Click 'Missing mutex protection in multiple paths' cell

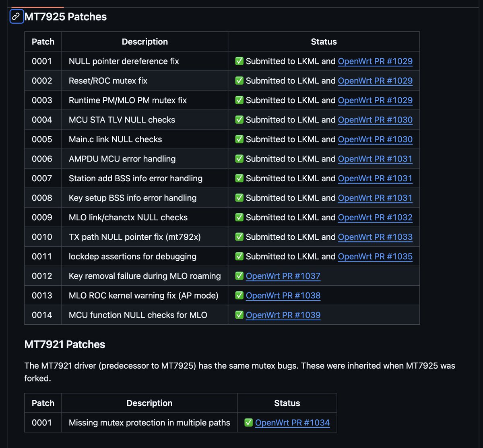tap(149, 423)
